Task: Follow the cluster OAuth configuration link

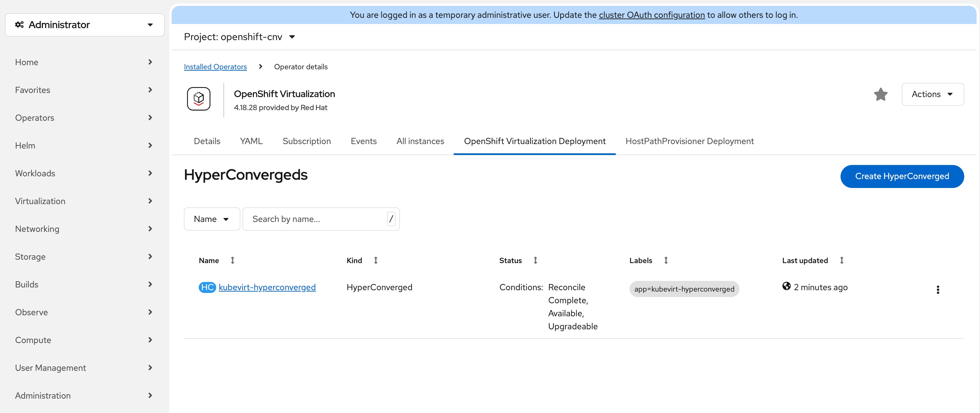Action: pos(652,15)
